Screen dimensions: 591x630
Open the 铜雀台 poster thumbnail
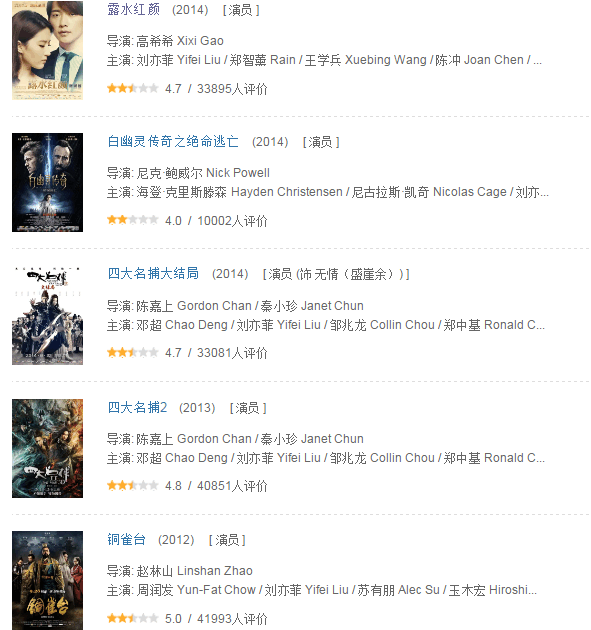click(47, 581)
